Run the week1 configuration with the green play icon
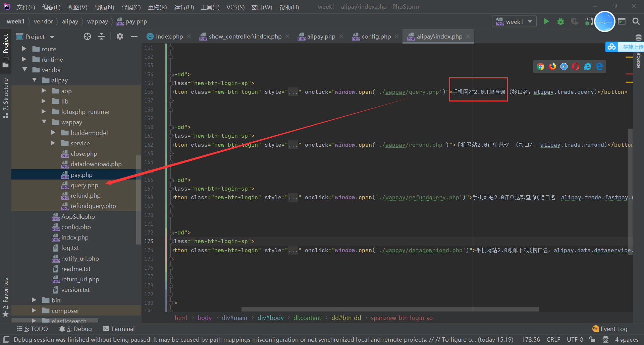The width and height of the screenshot is (644, 345). [546, 21]
